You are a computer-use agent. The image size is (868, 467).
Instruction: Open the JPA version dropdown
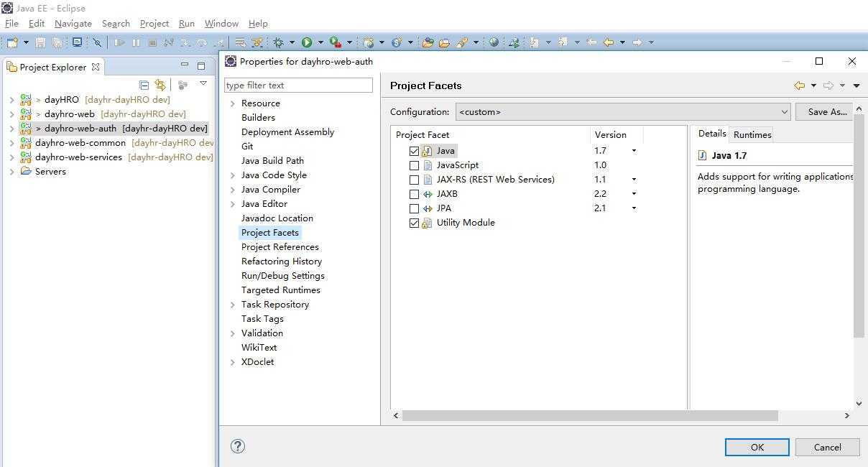coord(634,208)
